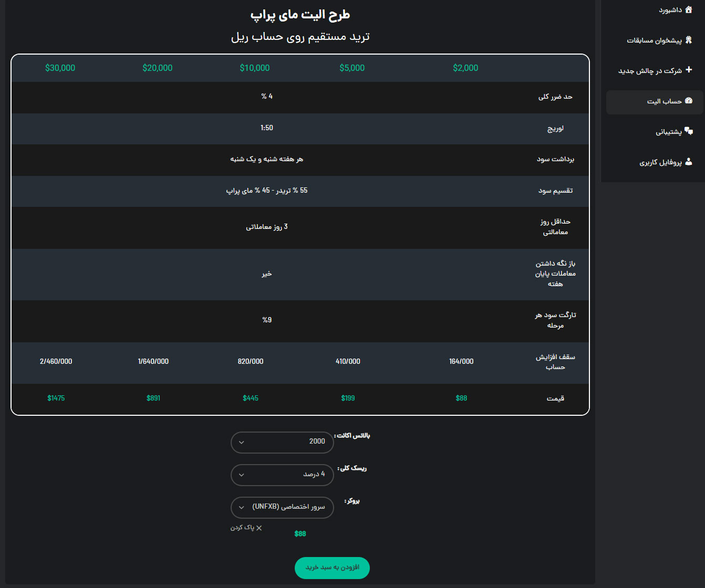
Task: Click the $445 price cell
Action: click(x=251, y=398)
